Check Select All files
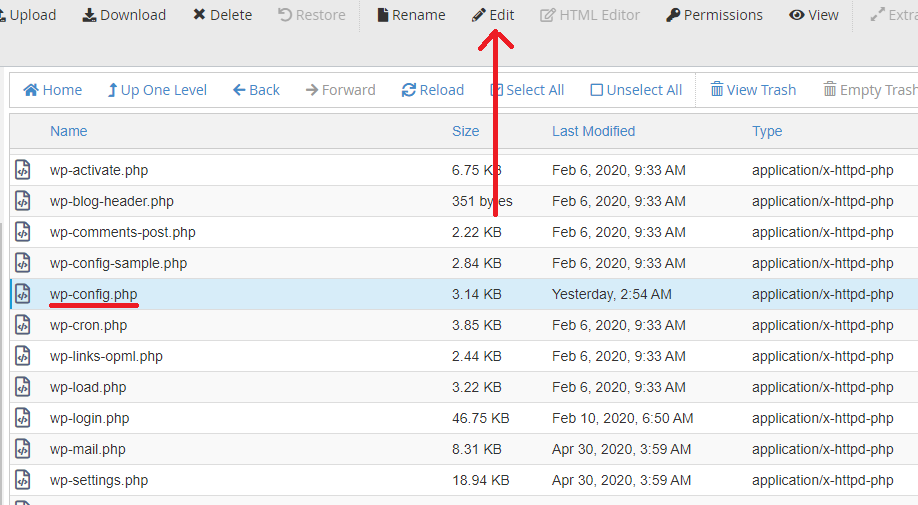The width and height of the screenshot is (918, 505). [x=527, y=90]
